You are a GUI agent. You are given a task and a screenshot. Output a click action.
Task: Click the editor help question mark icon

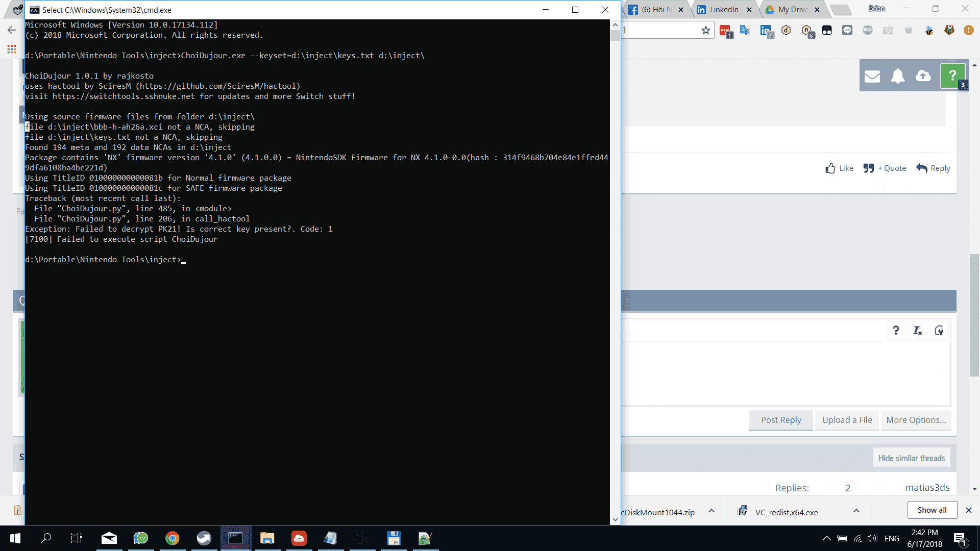(x=896, y=331)
